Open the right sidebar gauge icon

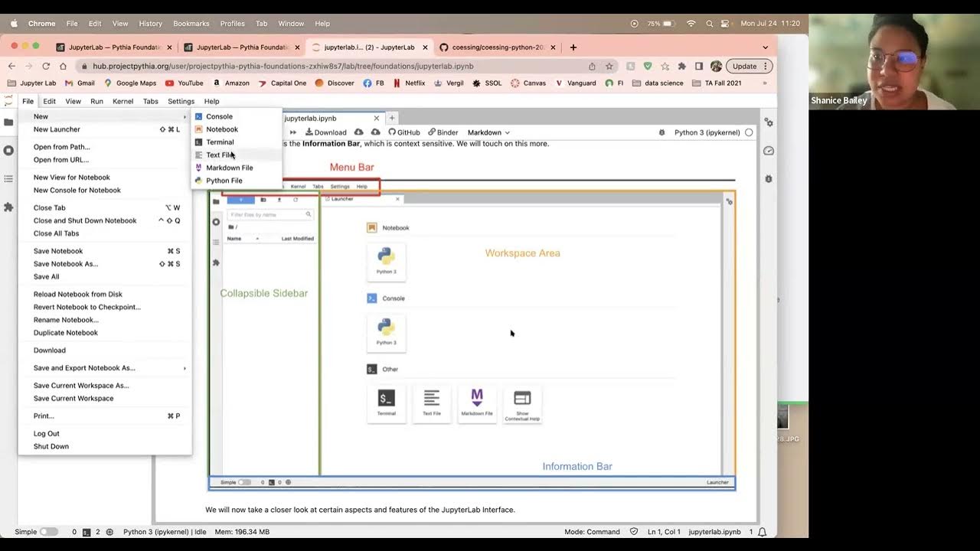pyautogui.click(x=769, y=151)
